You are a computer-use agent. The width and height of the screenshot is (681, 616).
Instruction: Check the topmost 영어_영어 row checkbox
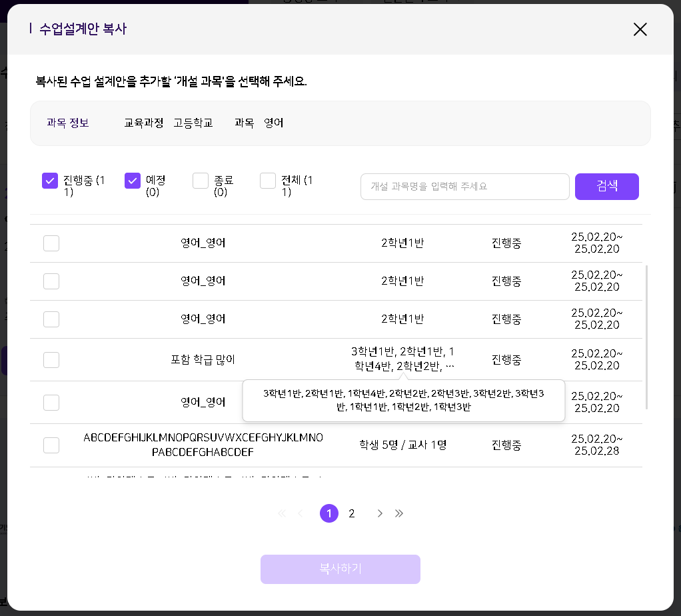pyautogui.click(x=51, y=243)
